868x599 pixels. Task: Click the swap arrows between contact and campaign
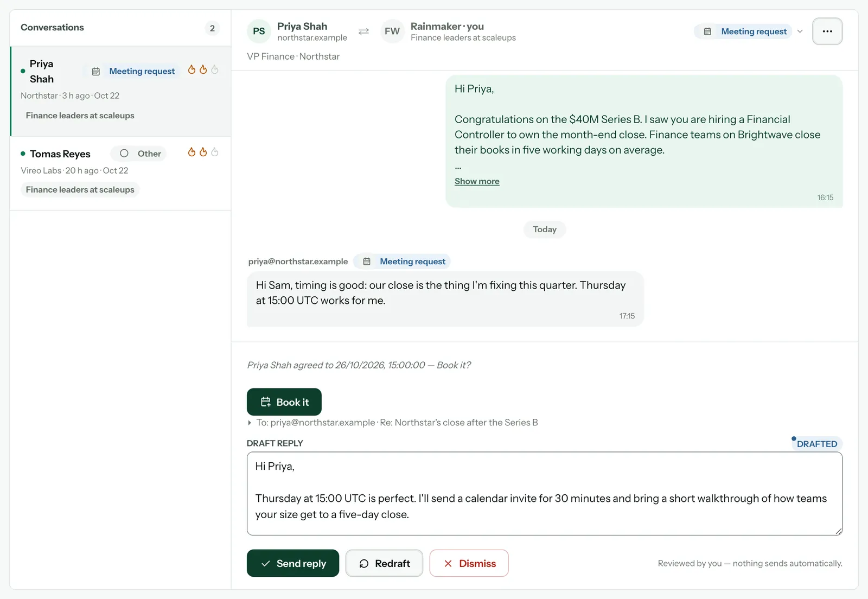click(x=363, y=31)
